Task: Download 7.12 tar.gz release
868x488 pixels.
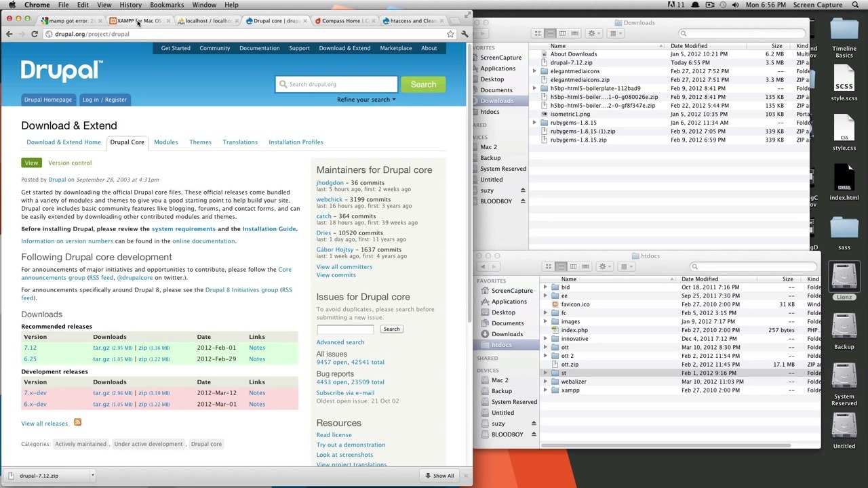Action: pyautogui.click(x=100, y=348)
